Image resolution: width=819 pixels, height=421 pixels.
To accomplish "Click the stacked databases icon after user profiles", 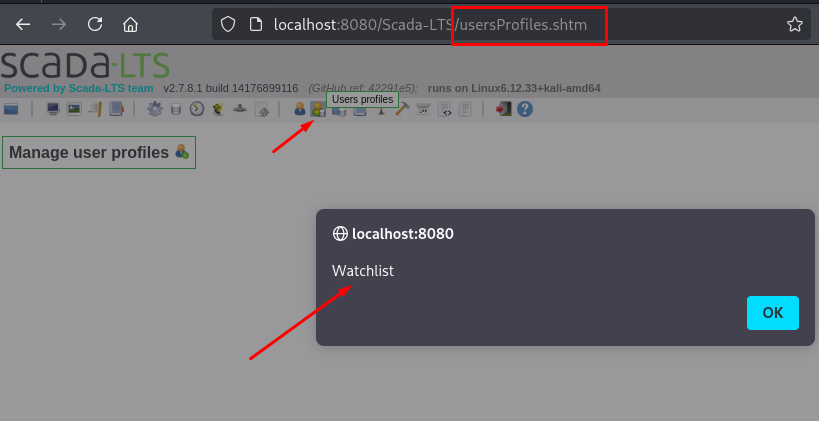I will pyautogui.click(x=339, y=111).
